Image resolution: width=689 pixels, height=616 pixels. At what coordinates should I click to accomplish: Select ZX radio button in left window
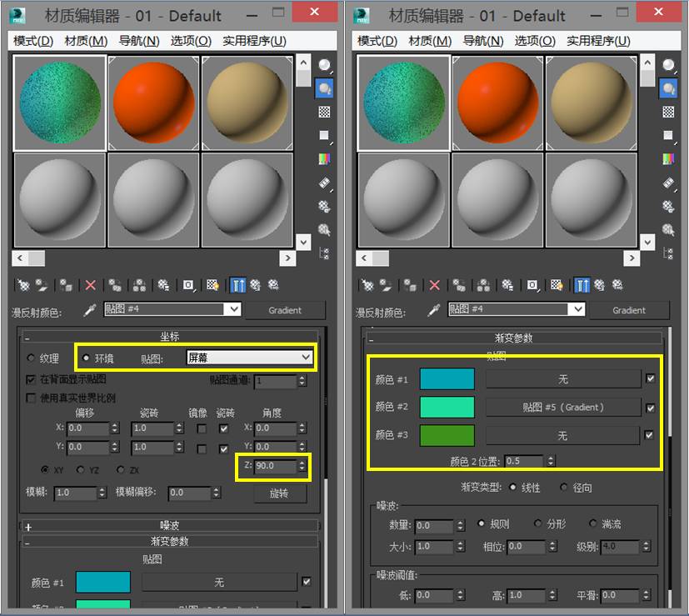click(121, 469)
